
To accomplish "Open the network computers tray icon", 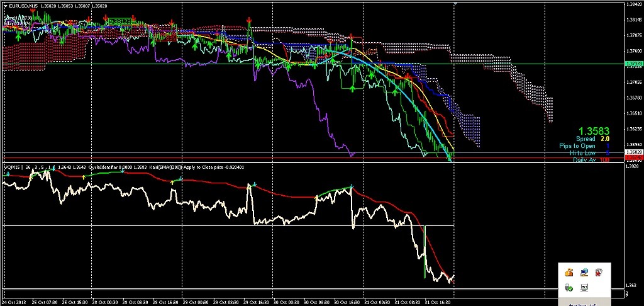I will (584, 272).
